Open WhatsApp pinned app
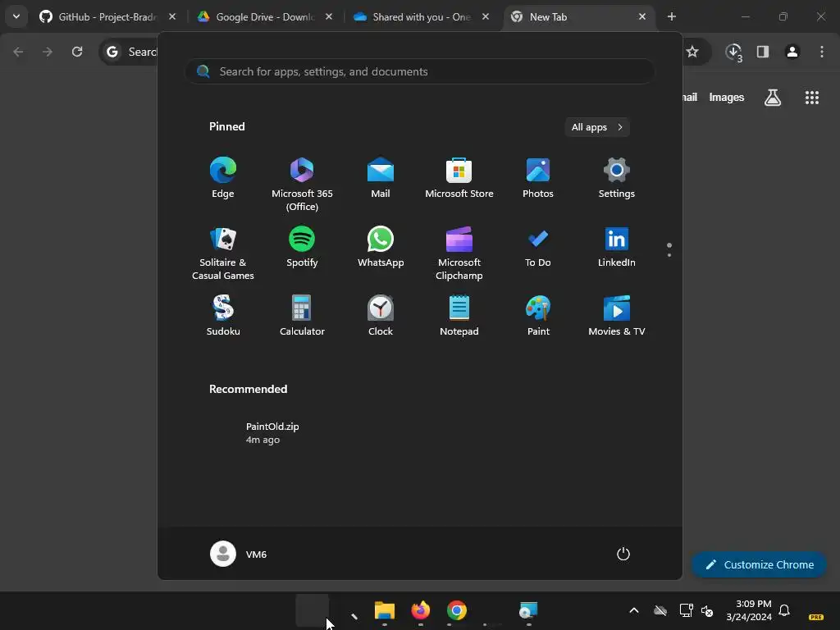840x630 pixels. coord(381,247)
